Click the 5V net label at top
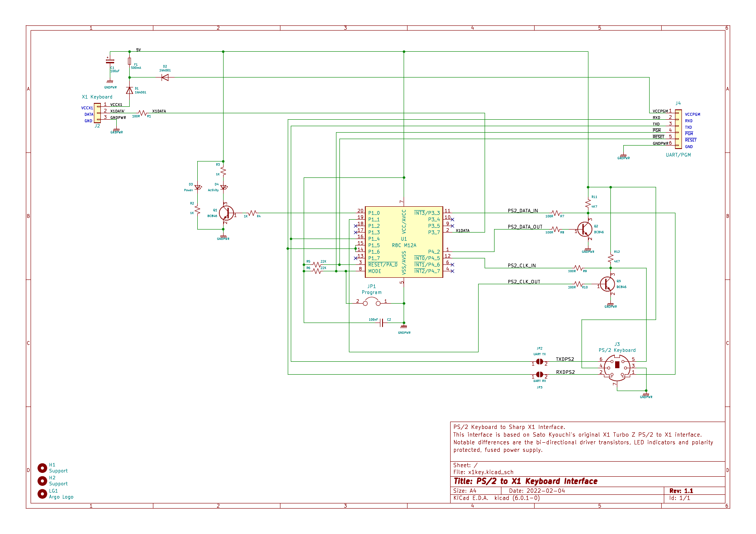The height and width of the screenshot is (534, 756). point(138,50)
